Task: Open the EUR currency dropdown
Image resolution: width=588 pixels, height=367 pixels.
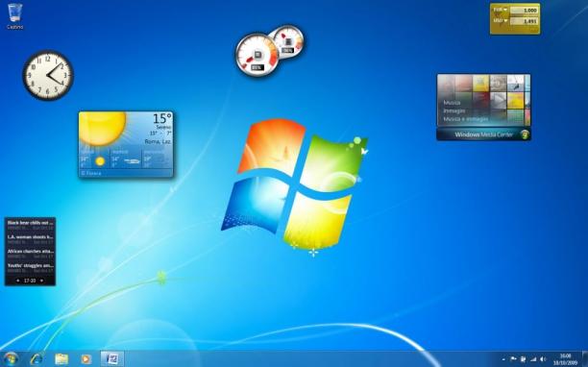Action: pos(500,10)
